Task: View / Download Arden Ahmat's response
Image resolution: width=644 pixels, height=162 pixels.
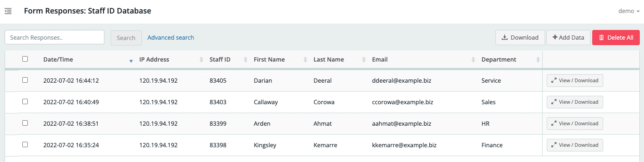Action: (x=575, y=124)
